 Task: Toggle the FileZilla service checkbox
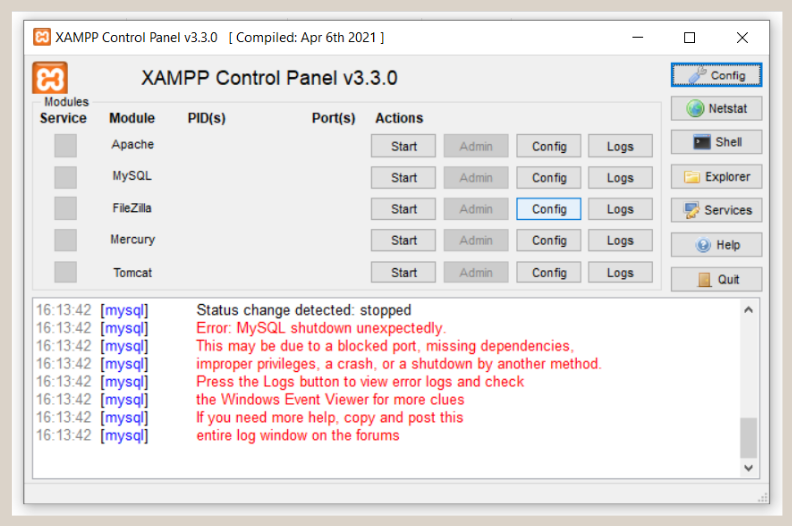pos(66,208)
